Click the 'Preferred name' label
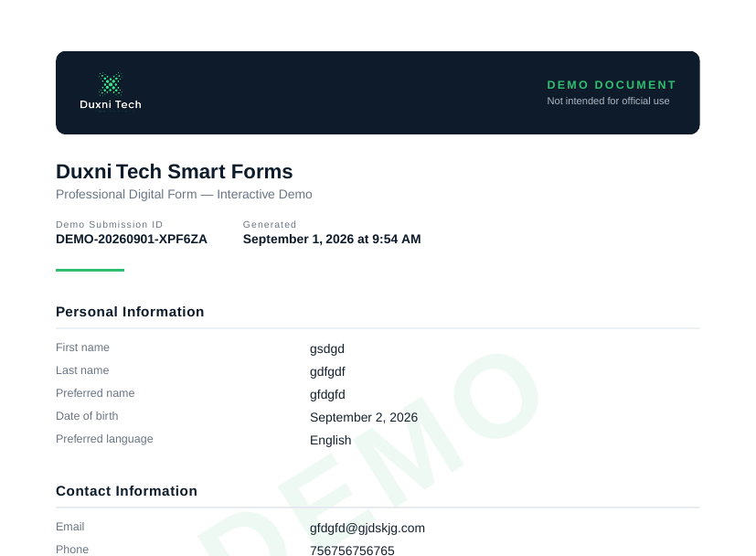Screen dimensions: 756x556 (95, 393)
